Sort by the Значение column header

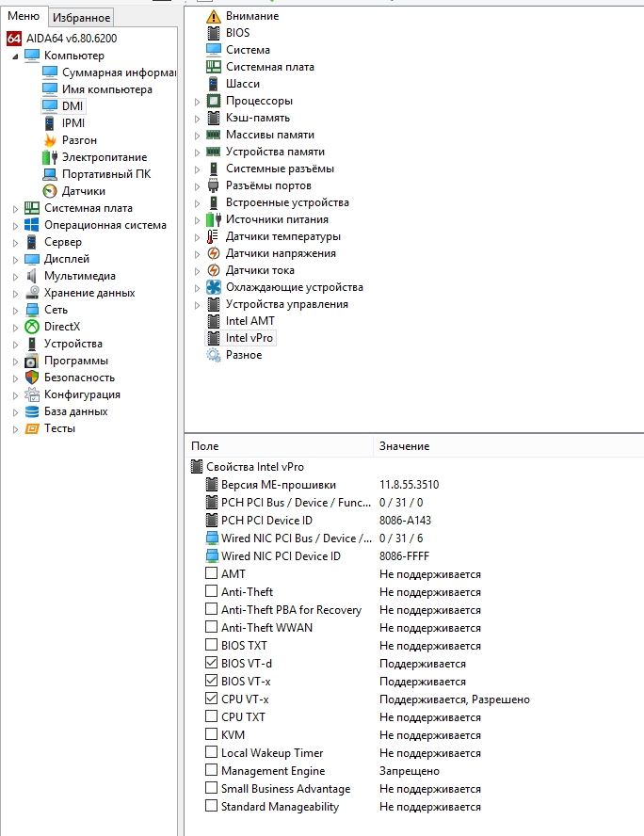pyautogui.click(x=508, y=446)
